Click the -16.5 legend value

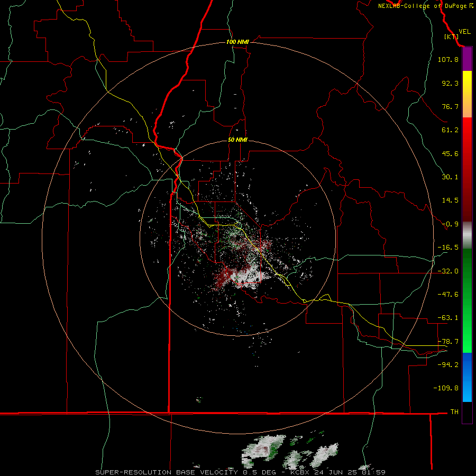[x=448, y=248]
